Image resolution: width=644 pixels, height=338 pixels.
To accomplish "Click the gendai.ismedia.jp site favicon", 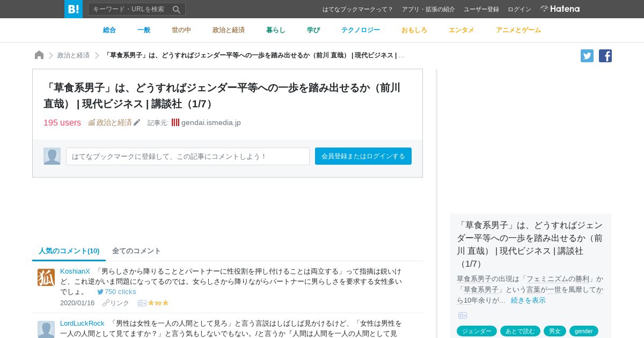I will click(175, 122).
